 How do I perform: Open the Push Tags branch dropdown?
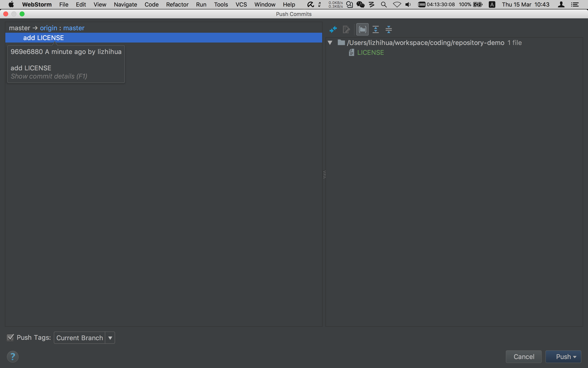pyautogui.click(x=110, y=338)
